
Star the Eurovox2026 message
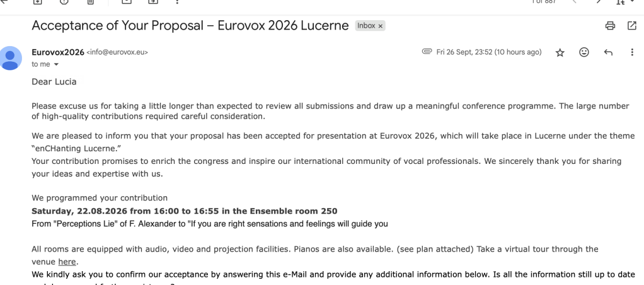560,52
